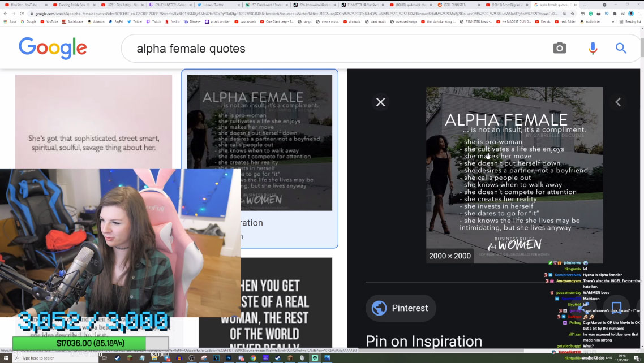Open the Chrome extensions puzzle icon

pos(615,14)
